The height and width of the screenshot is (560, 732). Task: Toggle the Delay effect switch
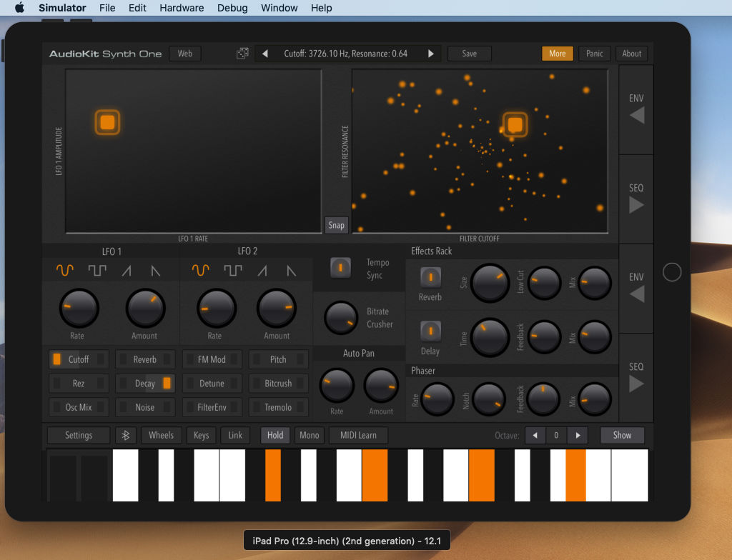tap(430, 331)
